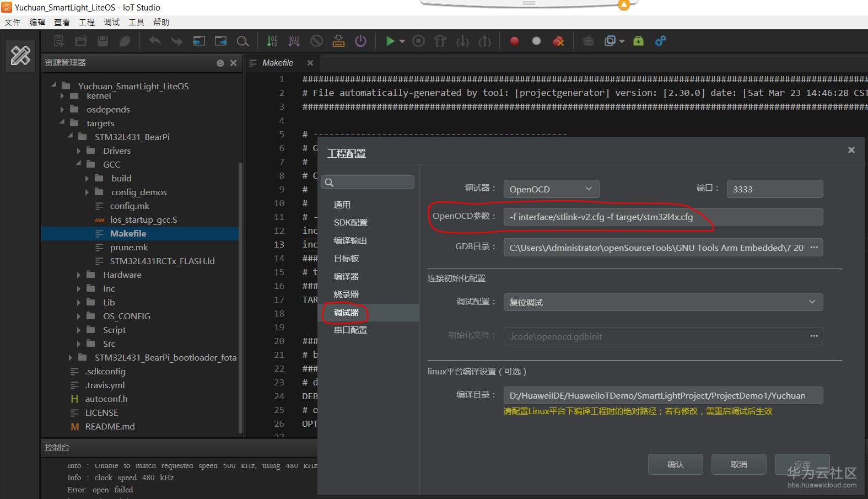Open the 文件 menu
The width and height of the screenshot is (868, 499).
[13, 22]
